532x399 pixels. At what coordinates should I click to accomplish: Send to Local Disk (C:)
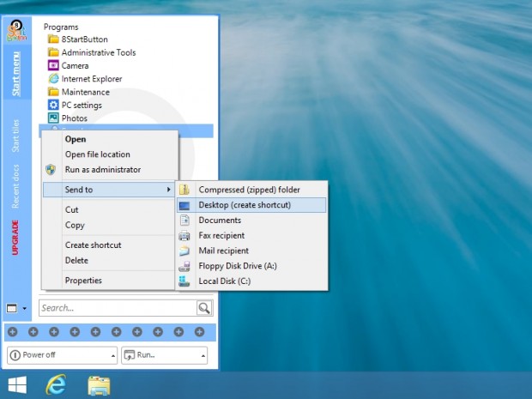tap(251, 281)
